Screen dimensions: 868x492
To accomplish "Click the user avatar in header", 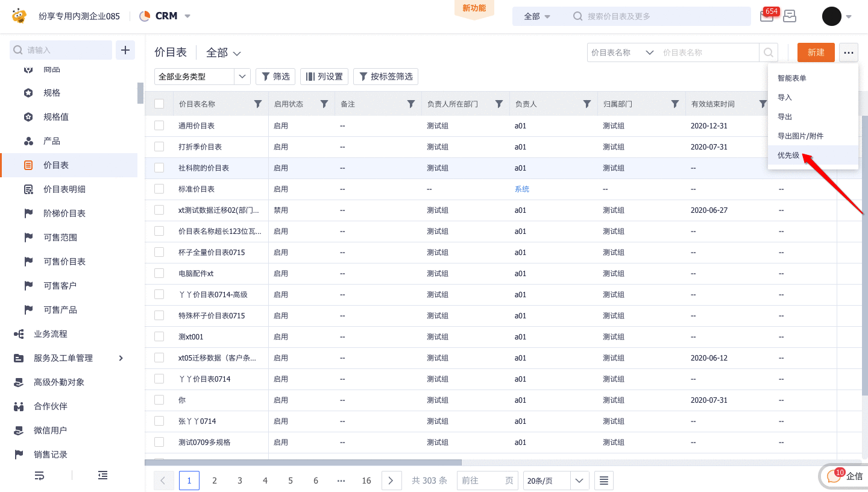I will 832,16.
